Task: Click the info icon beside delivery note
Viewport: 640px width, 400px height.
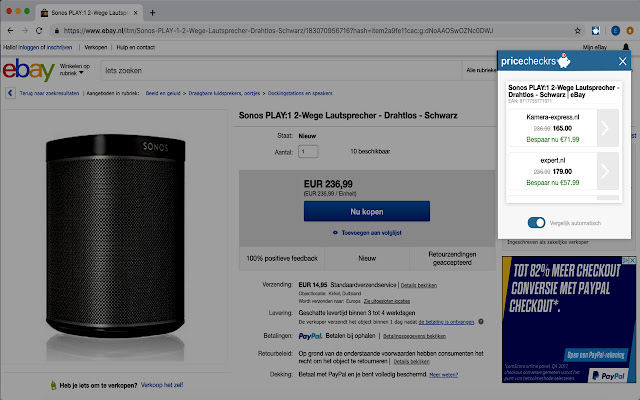Action: point(481,322)
